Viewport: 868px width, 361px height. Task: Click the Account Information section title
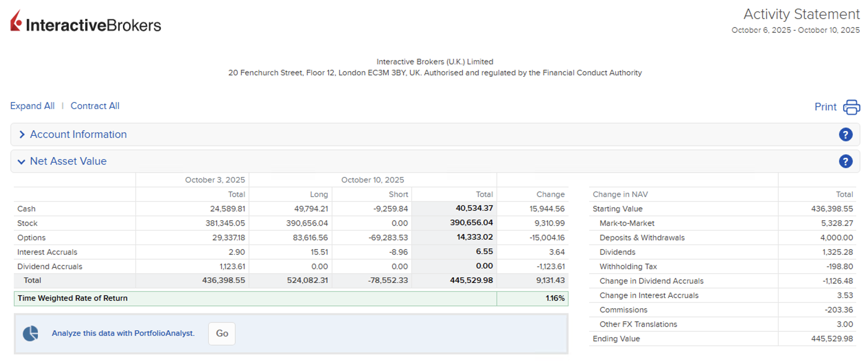coord(78,134)
